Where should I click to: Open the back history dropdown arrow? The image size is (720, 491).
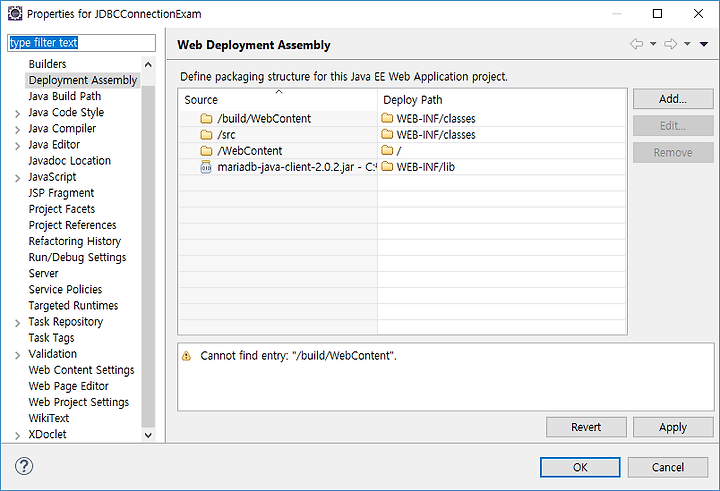(652, 44)
